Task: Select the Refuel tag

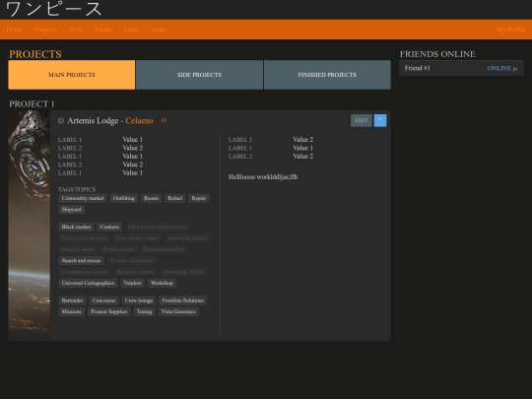Action: [175, 198]
